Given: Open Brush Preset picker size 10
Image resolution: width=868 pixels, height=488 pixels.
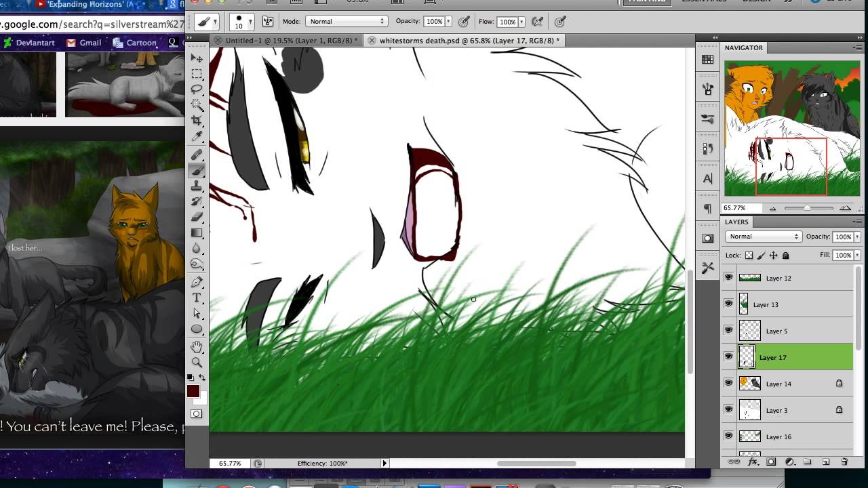Looking at the screenshot, I should [x=242, y=22].
